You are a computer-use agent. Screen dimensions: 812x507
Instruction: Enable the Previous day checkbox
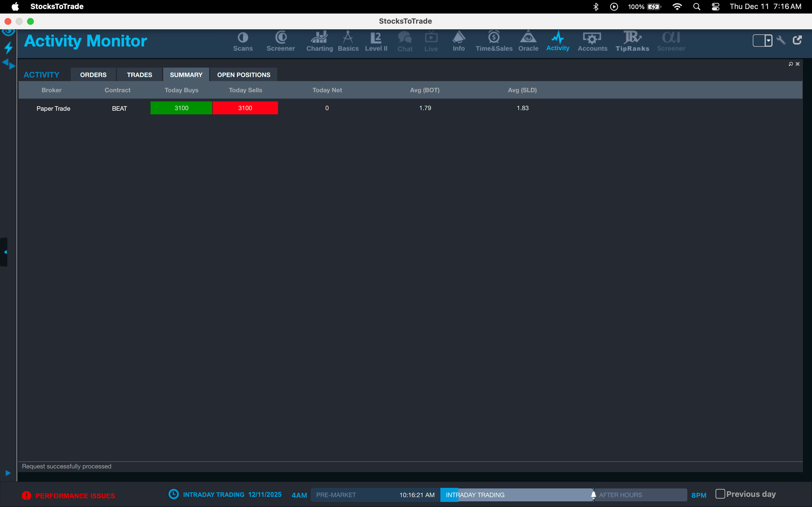[720, 494]
